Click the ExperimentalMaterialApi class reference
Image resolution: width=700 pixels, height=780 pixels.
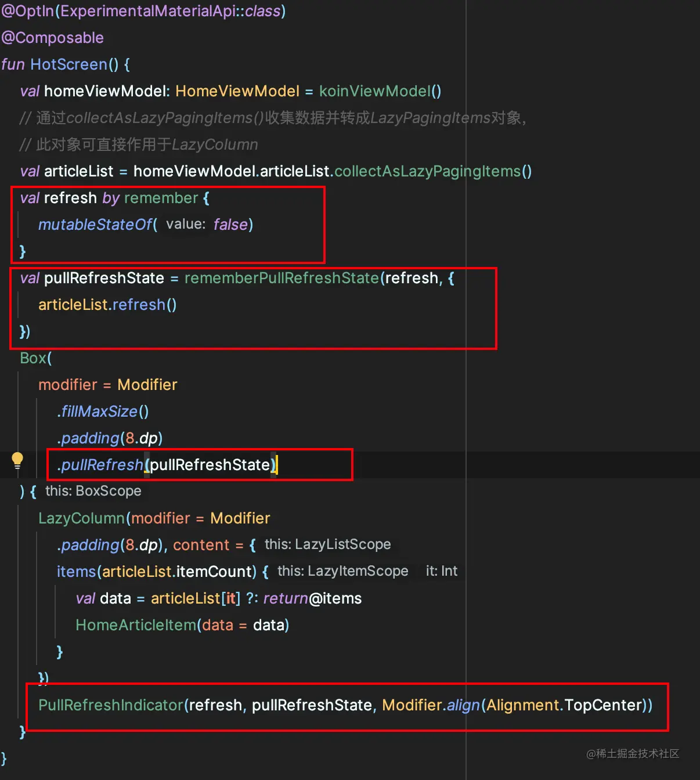click(x=148, y=11)
